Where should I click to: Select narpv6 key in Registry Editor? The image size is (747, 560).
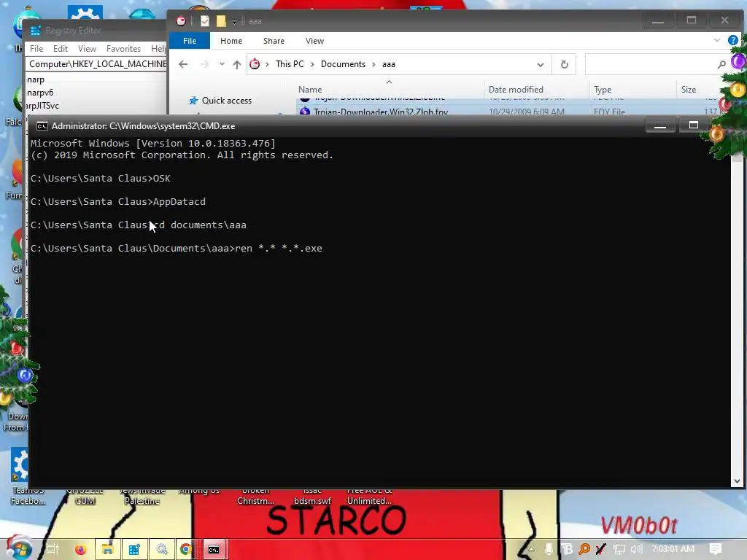point(40,93)
